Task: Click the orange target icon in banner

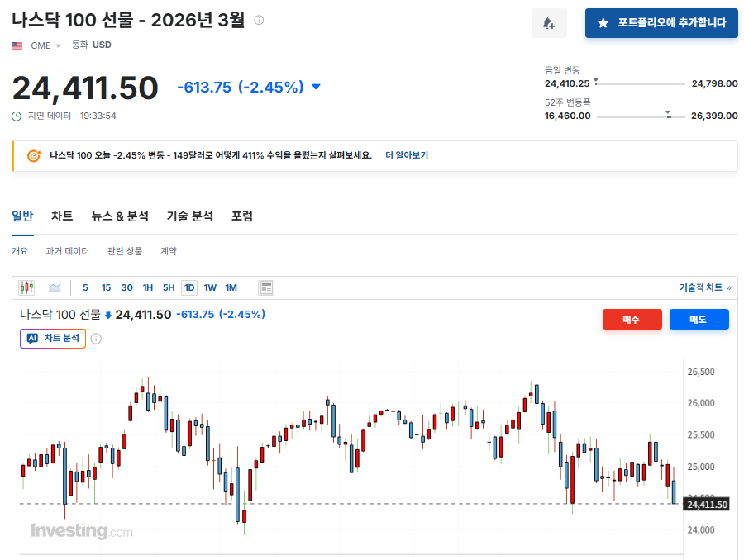Action: coord(33,155)
